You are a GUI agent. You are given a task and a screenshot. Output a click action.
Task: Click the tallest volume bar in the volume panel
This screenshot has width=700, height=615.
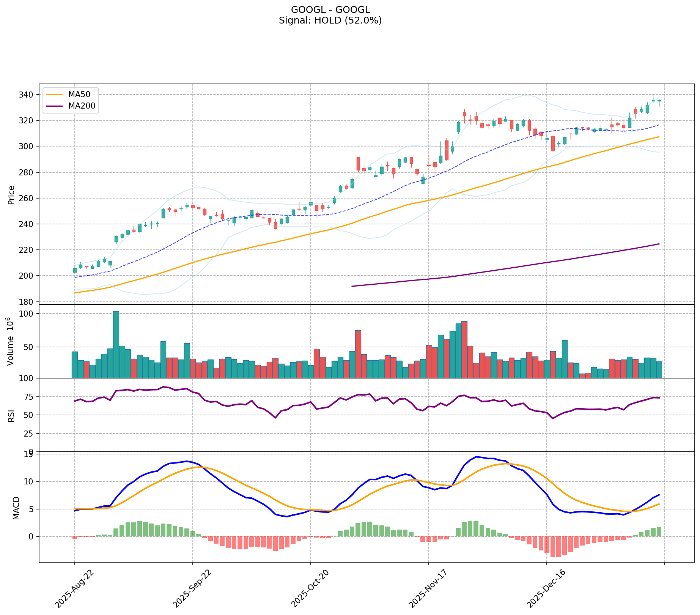[x=116, y=344]
